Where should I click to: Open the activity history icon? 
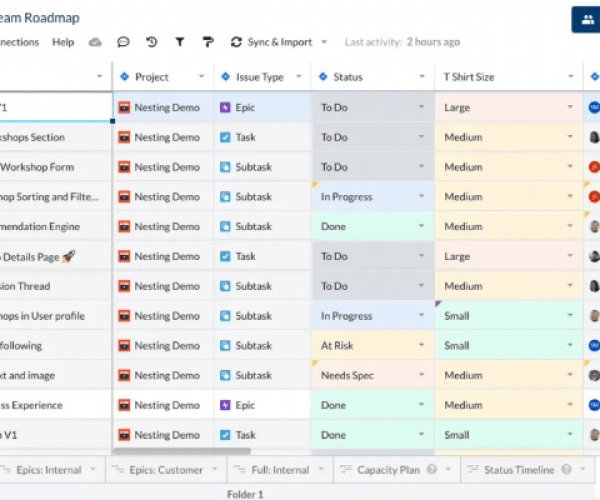point(151,42)
